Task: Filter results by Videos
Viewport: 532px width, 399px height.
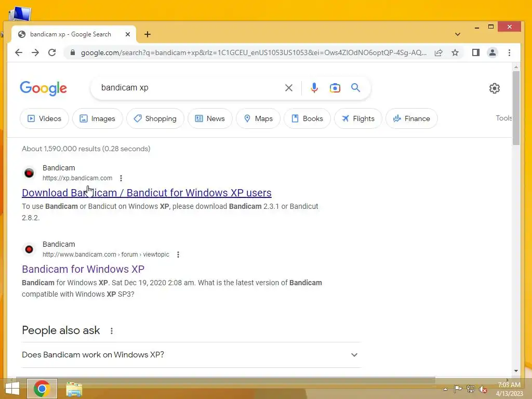Action: point(45,118)
